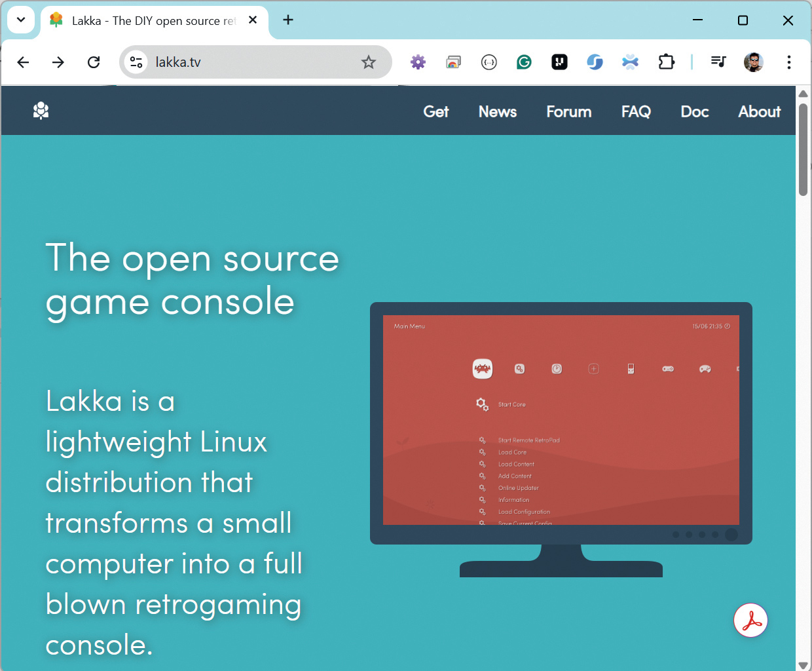Bookmark this page with the star icon
Image resolution: width=812 pixels, height=671 pixels.
coord(369,62)
